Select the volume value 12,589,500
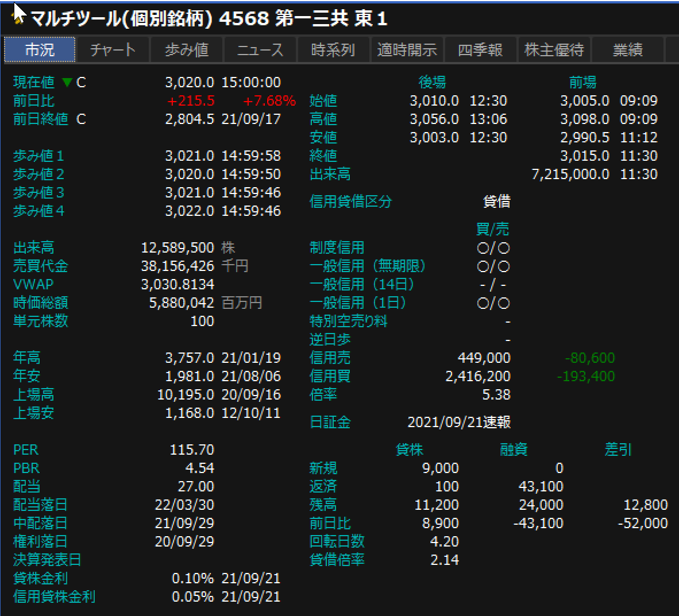Screen dimensions: 679x616 tap(178, 247)
